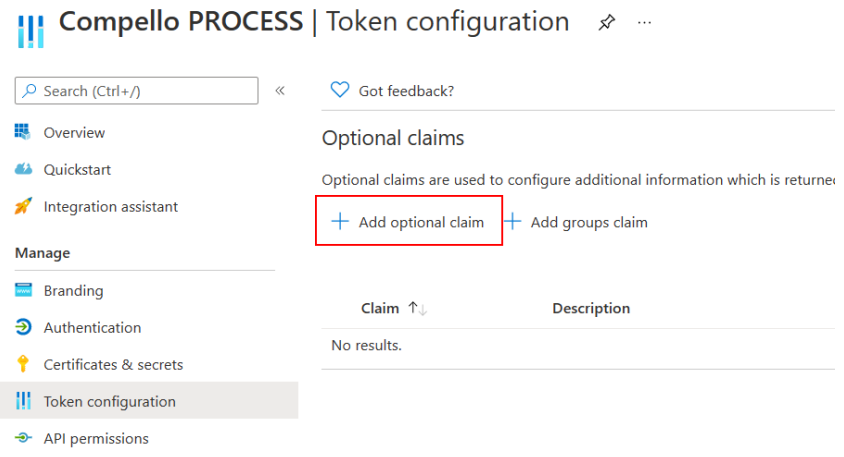Open the ellipsis more options menu
The height and width of the screenshot is (457, 844).
pos(644,23)
